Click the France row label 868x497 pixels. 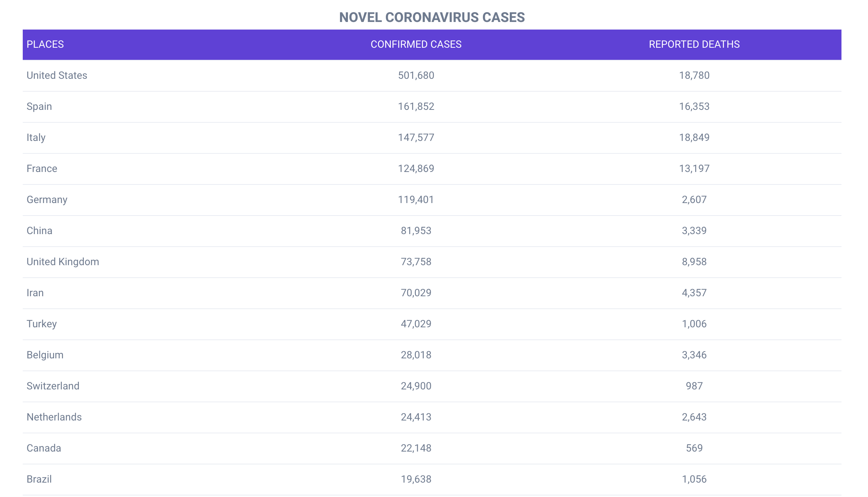[x=42, y=169]
